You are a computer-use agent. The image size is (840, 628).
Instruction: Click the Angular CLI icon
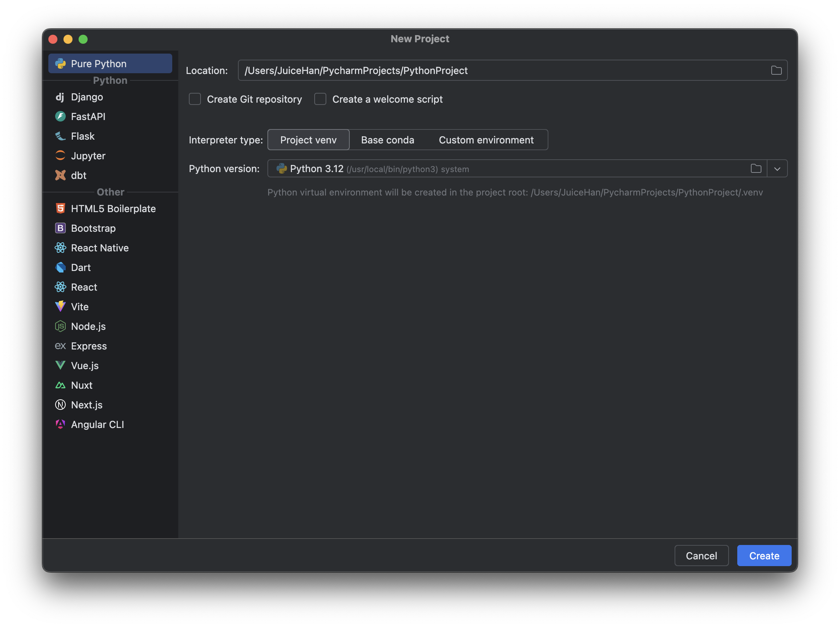[60, 424]
